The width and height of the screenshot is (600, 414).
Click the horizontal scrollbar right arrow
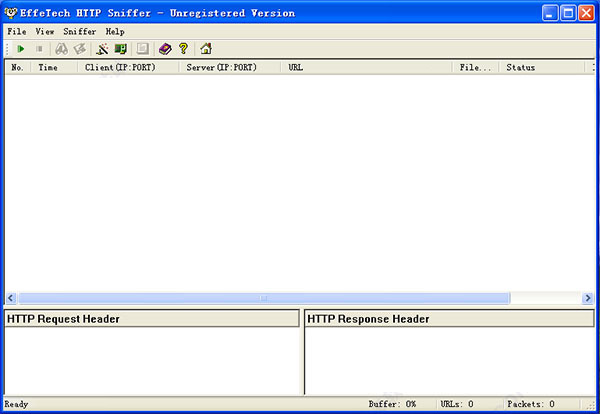pyautogui.click(x=588, y=298)
